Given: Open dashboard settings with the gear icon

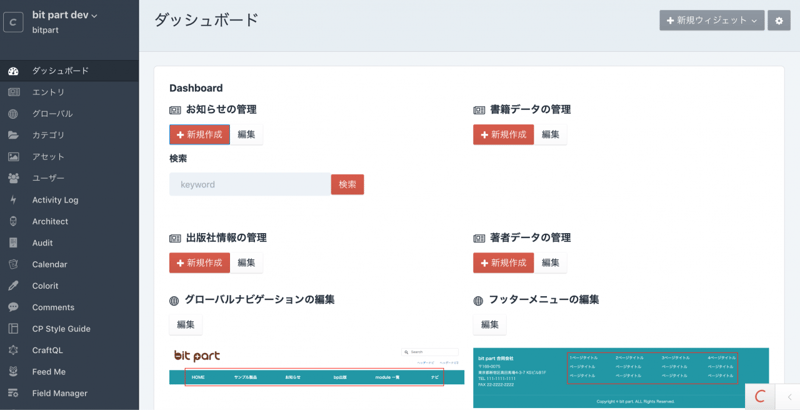Looking at the screenshot, I should (x=779, y=20).
